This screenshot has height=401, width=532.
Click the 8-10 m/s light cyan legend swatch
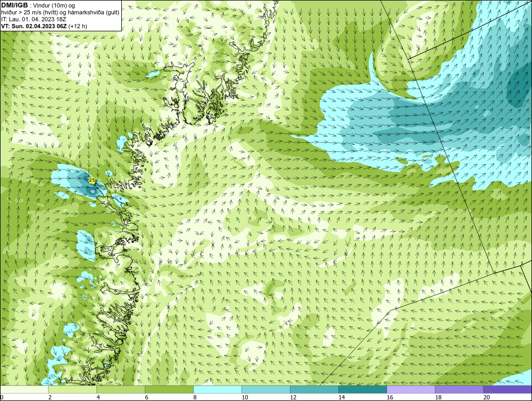point(218,389)
